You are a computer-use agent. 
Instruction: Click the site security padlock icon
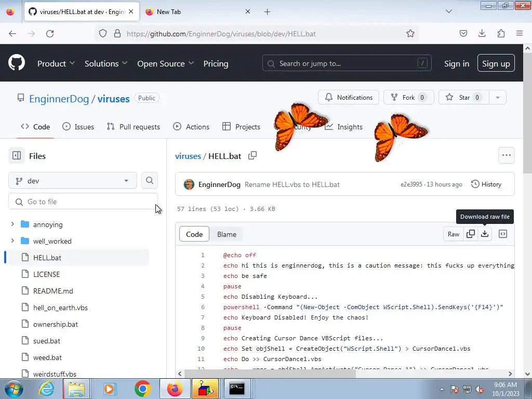(117, 34)
